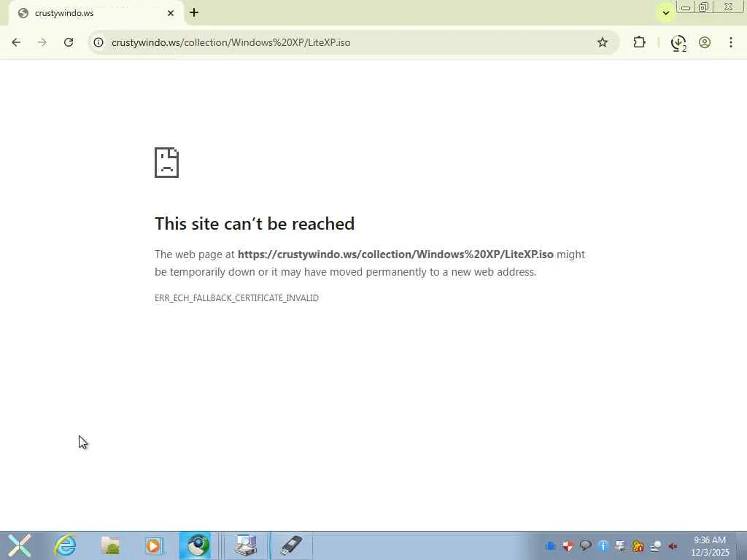Screen dimensions: 747x560
Task: Open the Extensions puzzle icon
Action: pyautogui.click(x=639, y=42)
